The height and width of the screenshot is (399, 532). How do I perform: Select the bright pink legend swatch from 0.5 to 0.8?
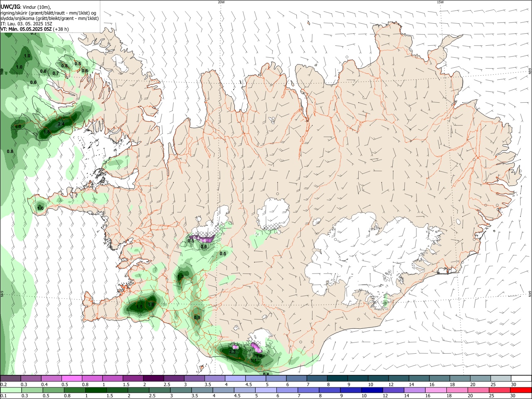point(71,378)
